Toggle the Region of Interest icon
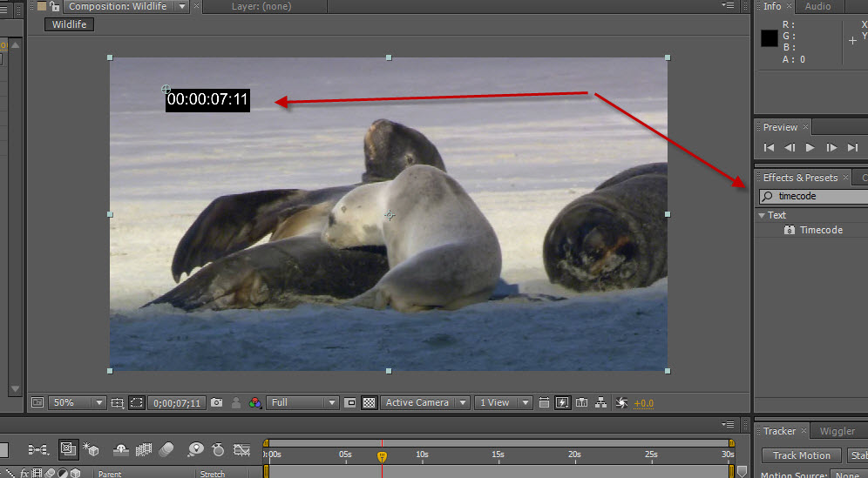Viewport: 868px width, 478px height. [x=349, y=403]
